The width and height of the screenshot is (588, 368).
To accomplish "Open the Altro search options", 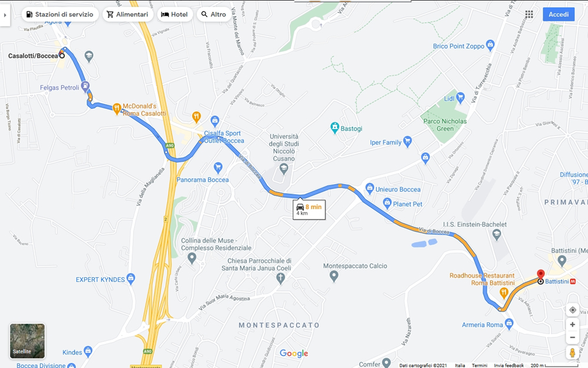I will click(214, 14).
